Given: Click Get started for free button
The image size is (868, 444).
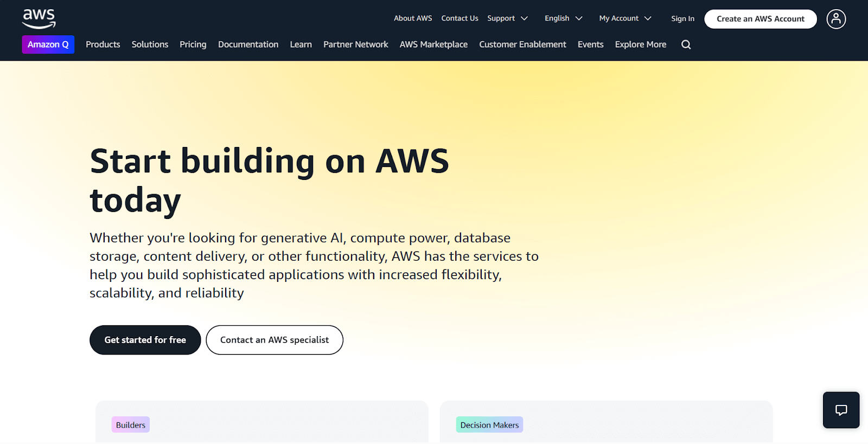Looking at the screenshot, I should click(x=145, y=340).
